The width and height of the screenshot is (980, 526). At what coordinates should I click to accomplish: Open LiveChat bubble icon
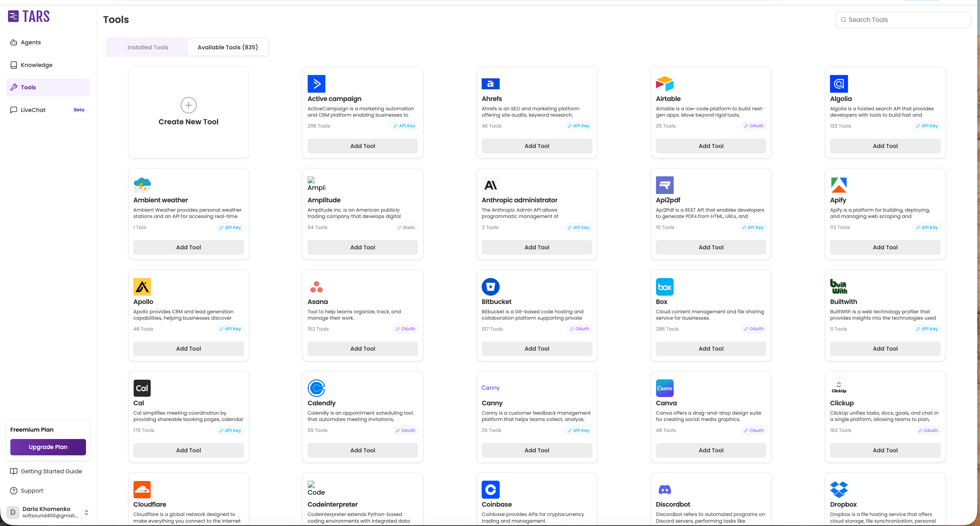click(x=14, y=110)
